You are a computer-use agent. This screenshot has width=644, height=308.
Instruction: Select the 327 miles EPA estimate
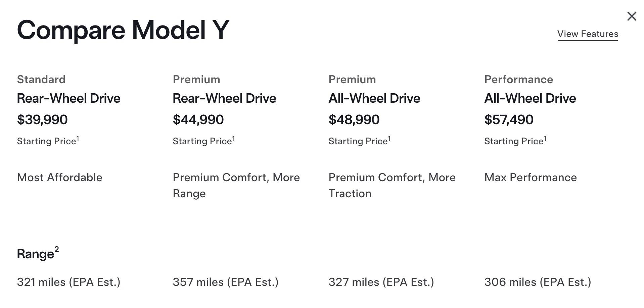[x=381, y=282]
